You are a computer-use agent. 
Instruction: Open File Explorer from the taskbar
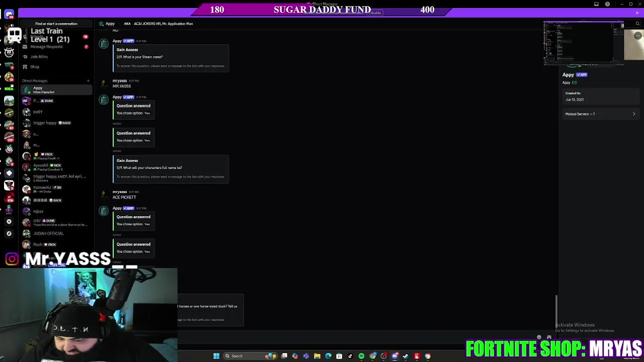(317, 356)
